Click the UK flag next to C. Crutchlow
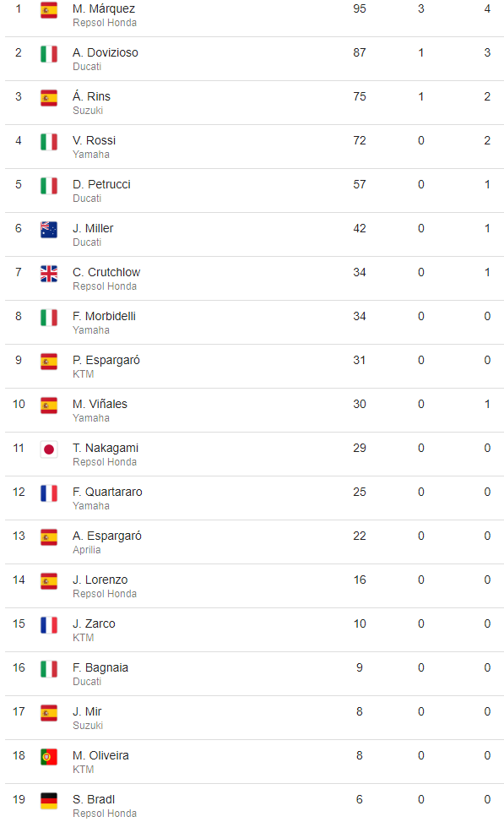This screenshot has width=504, height=822. [x=49, y=274]
